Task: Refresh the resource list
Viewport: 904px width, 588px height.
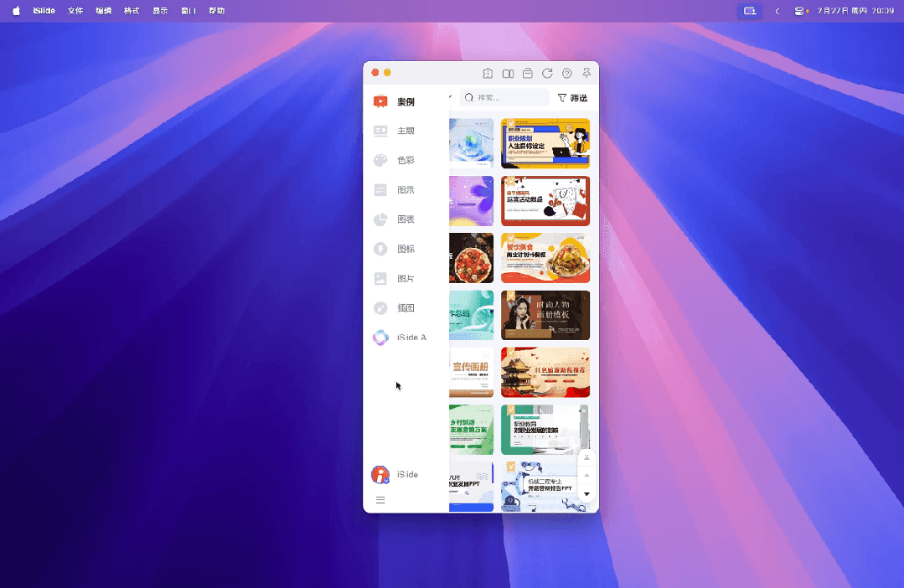Action: pyautogui.click(x=547, y=73)
